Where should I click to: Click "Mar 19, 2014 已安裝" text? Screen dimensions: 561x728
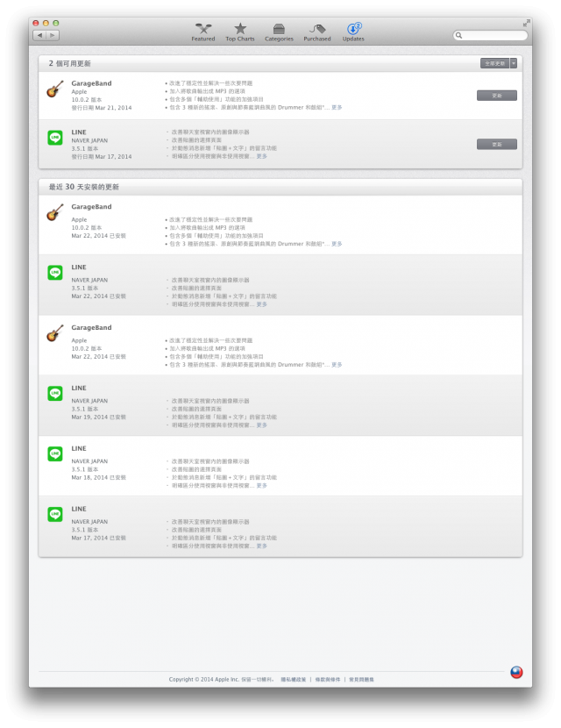pos(99,417)
